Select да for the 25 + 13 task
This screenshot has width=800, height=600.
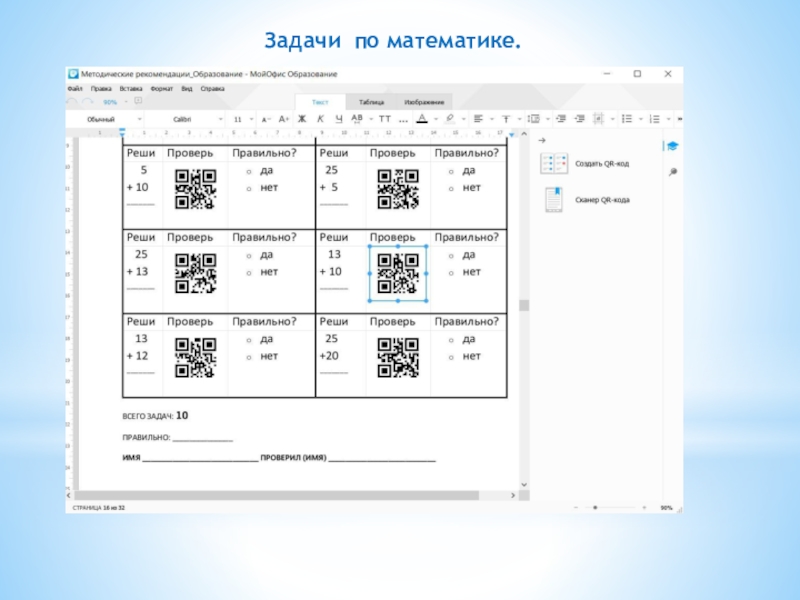pyautogui.click(x=249, y=256)
